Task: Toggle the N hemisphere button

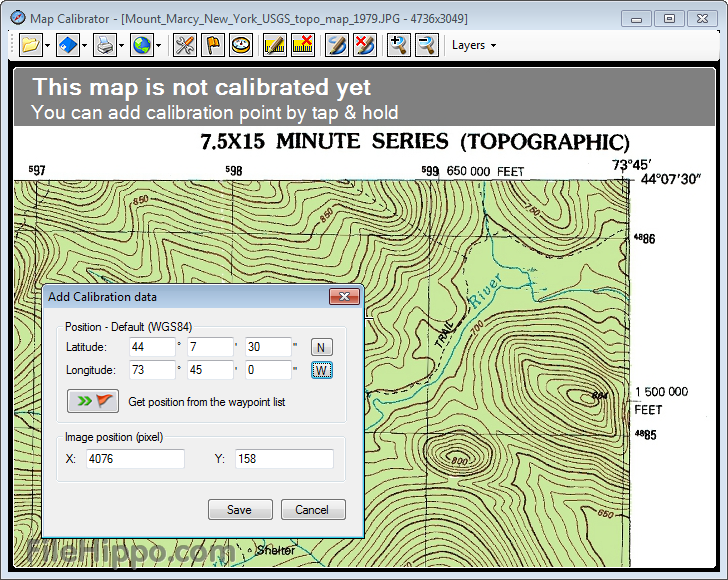Action: [321, 347]
